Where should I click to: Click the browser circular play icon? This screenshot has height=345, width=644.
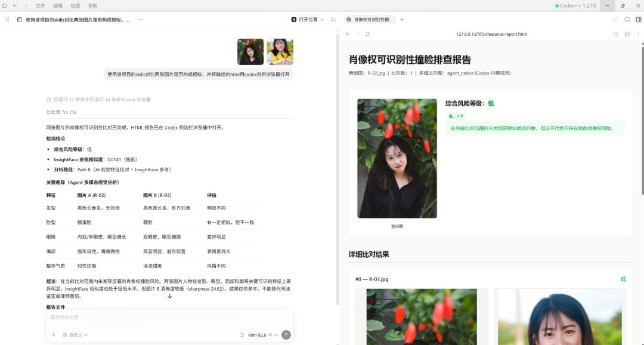click(x=627, y=34)
